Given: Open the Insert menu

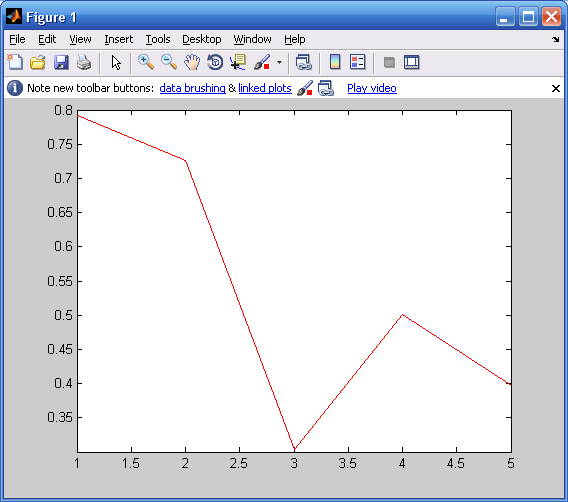Looking at the screenshot, I should point(119,39).
